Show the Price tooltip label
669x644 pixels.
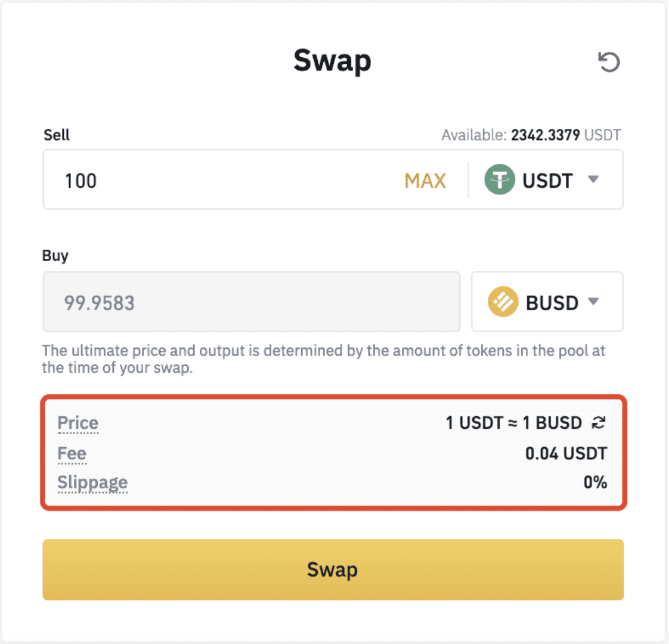click(78, 423)
